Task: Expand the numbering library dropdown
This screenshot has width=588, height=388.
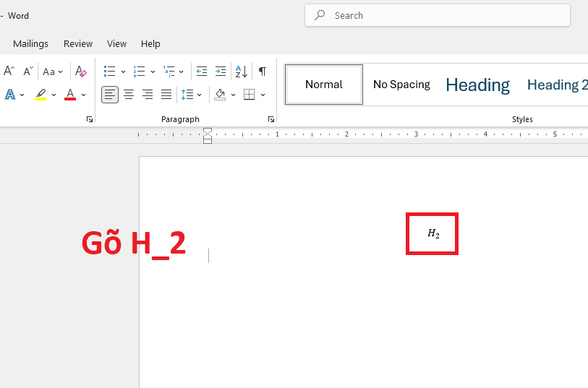Action: click(153, 72)
